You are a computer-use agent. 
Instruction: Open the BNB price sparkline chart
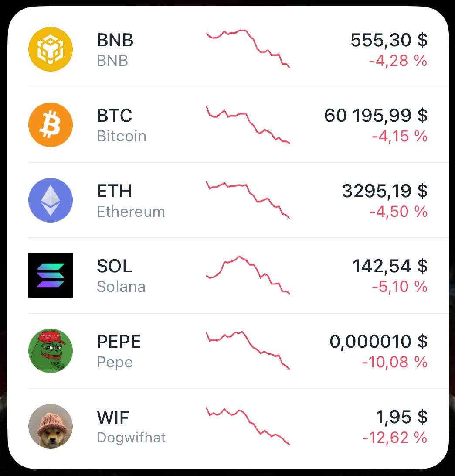(248, 48)
